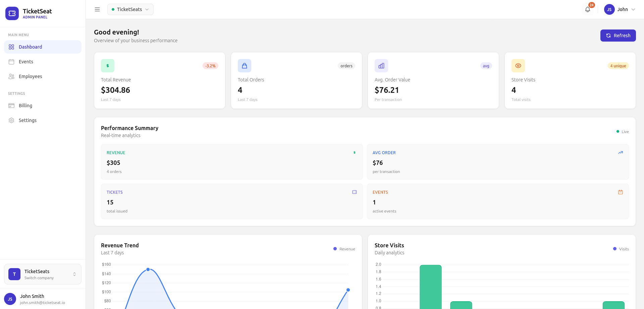The image size is (644, 309).
Task: Click the calendar icon in the EVENTS summary card
Action: coord(620,192)
